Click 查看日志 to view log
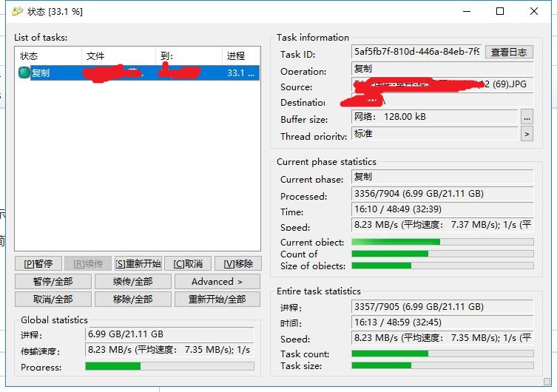Viewport: 557px width, 392px height. click(x=509, y=52)
